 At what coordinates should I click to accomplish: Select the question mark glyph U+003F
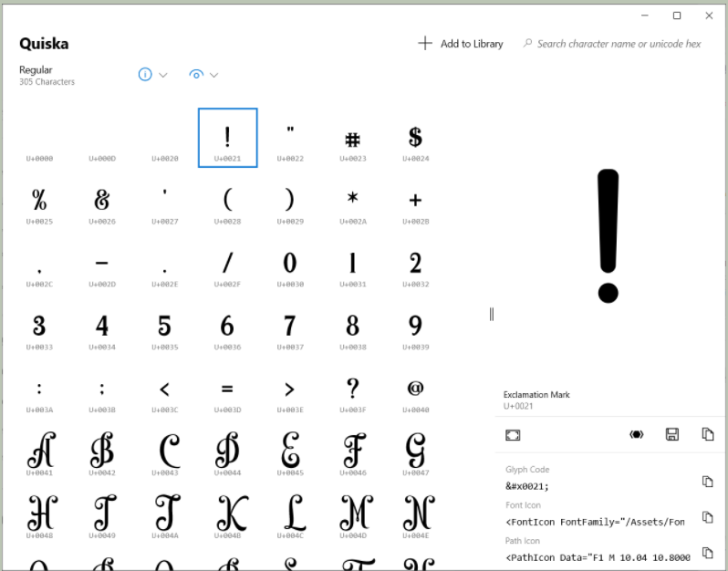tap(353, 389)
